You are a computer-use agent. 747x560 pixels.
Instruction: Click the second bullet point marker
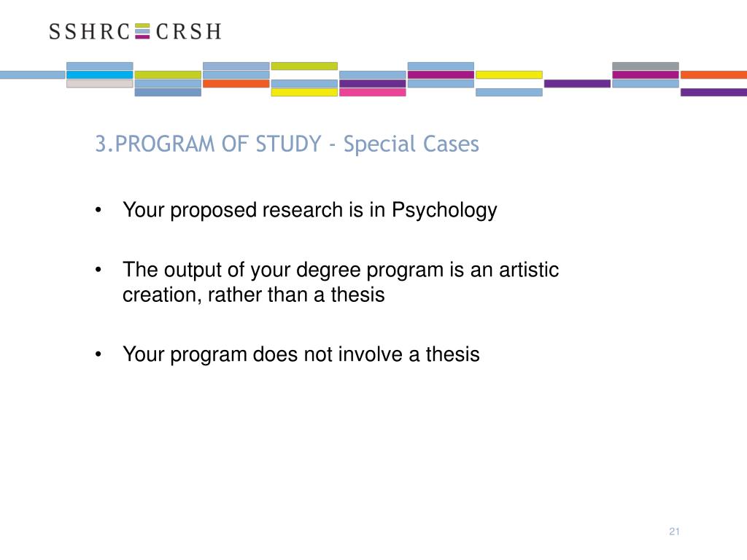(x=98, y=270)
